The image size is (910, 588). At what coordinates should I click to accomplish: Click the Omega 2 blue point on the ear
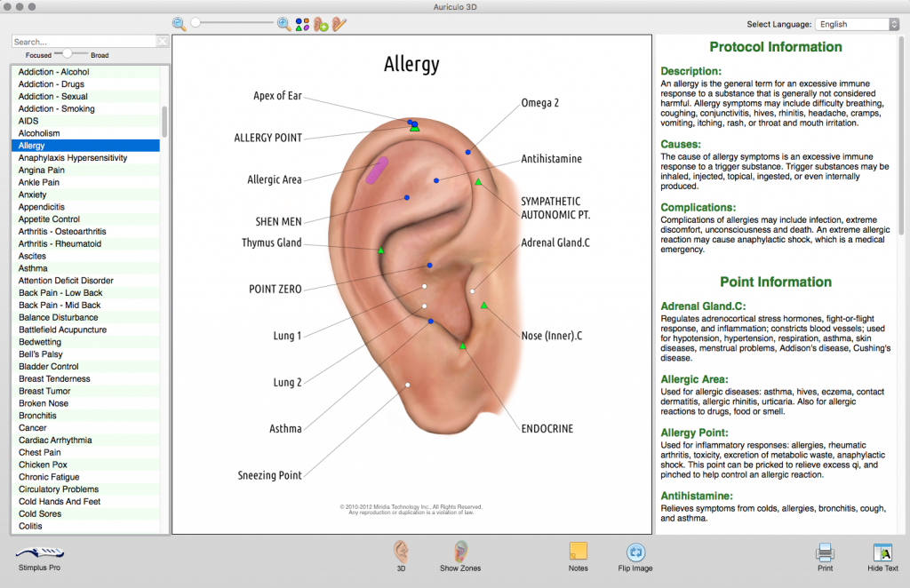pyautogui.click(x=467, y=152)
